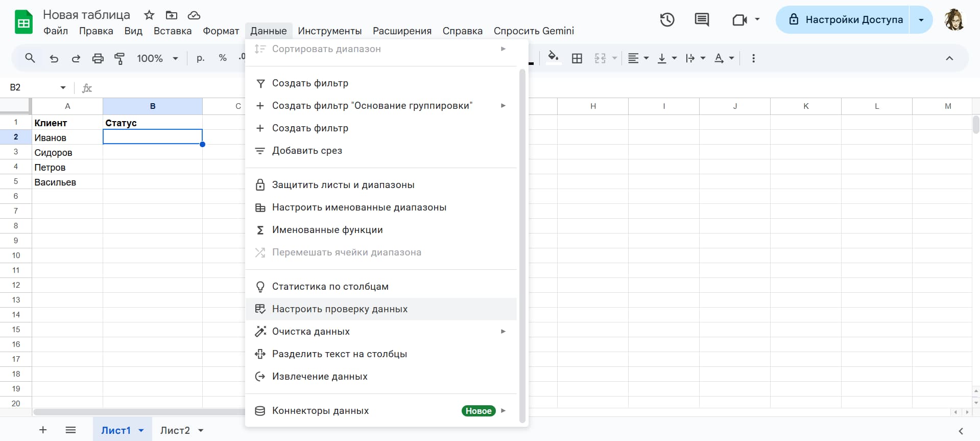
Task: Click the fill color bucket icon
Action: click(x=553, y=57)
